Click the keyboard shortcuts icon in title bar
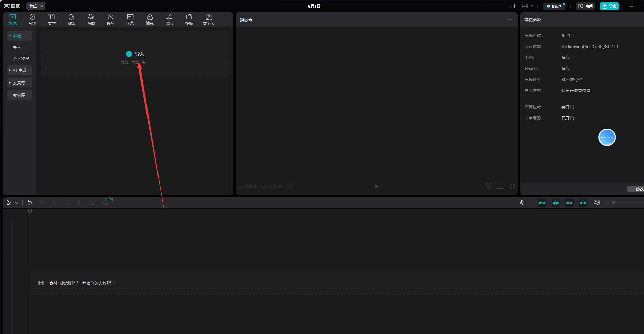Viewport: 644px width, 334px height. 512,6
